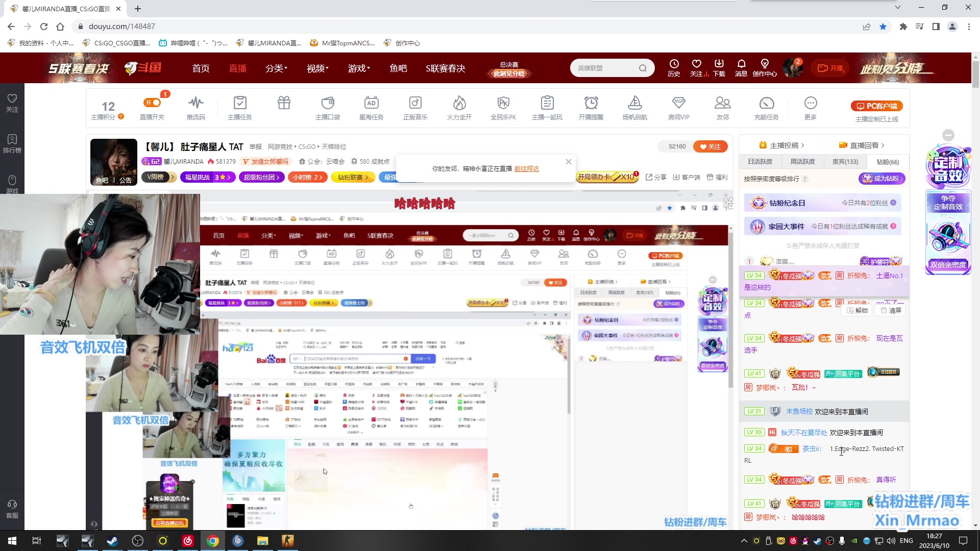This screenshot has height=551, width=980.
Task: Open the S联赛春决 nav item
Action: point(446,68)
